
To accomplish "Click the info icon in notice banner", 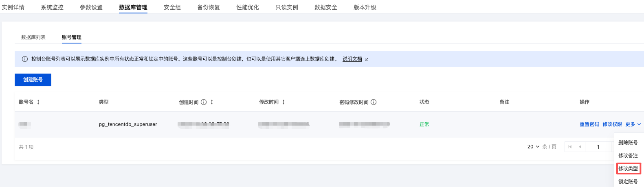I will tap(25, 59).
